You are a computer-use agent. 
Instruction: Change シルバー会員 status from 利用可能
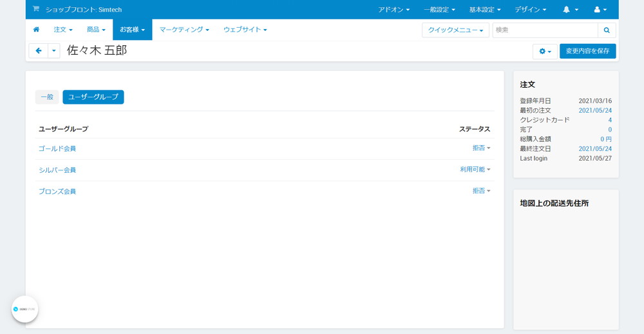coord(475,170)
